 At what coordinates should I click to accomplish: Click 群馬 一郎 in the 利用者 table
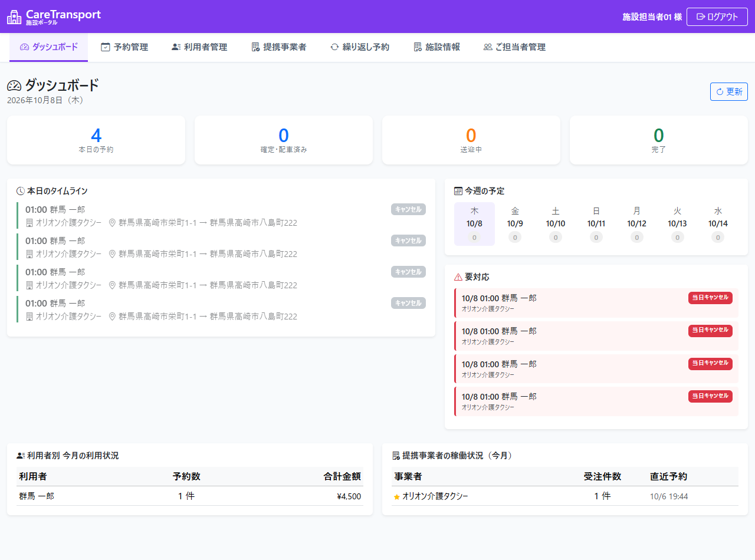(x=37, y=496)
